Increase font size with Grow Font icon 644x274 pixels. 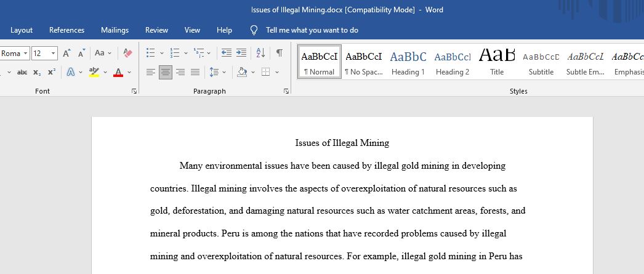coord(66,54)
